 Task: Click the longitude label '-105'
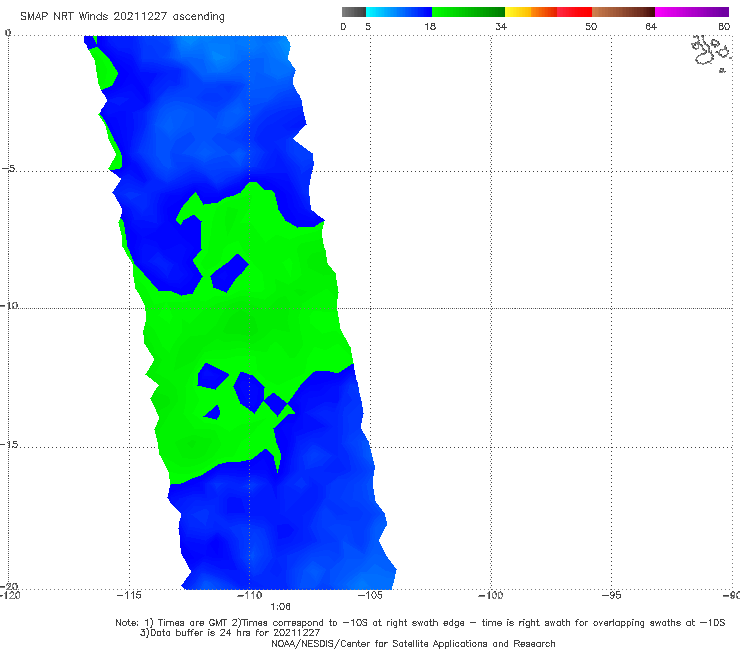click(370, 595)
